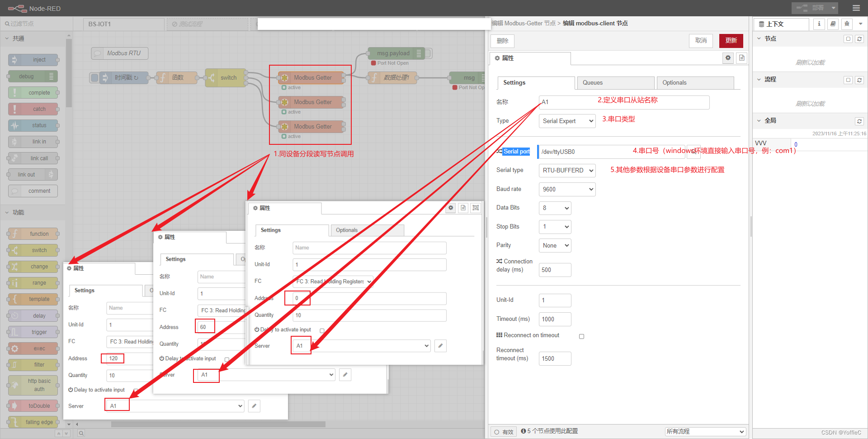Toggle auto-refresh checkbox in 流程 section
This screenshot has height=439, width=868.
click(848, 80)
